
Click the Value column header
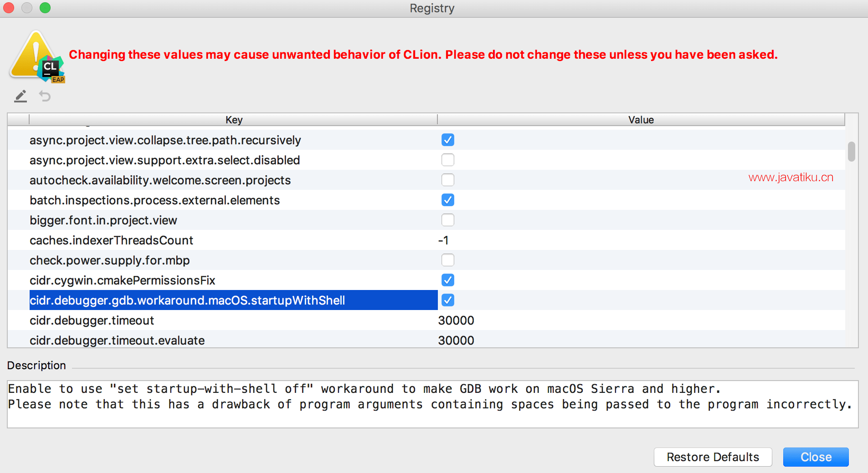641,120
